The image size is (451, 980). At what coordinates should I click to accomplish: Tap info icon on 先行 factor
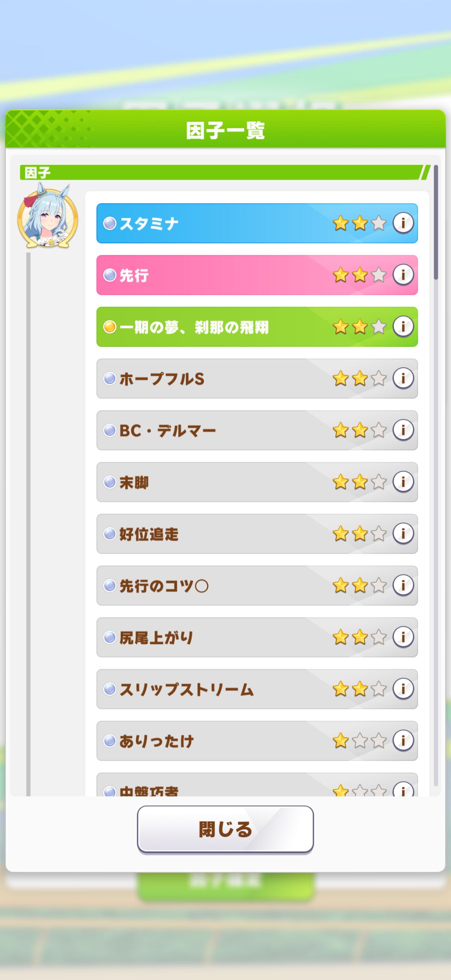pyautogui.click(x=403, y=275)
